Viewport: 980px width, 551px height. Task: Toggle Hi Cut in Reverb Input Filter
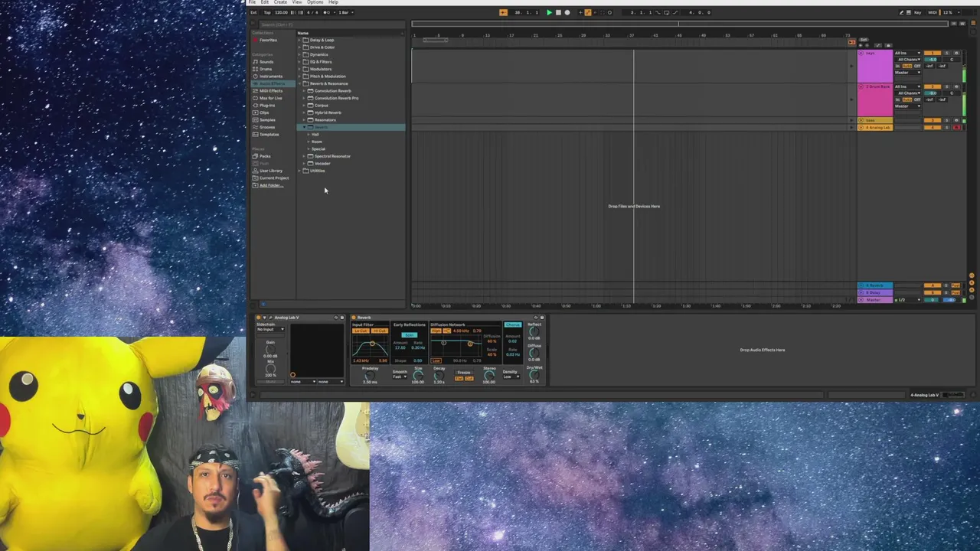coord(380,331)
